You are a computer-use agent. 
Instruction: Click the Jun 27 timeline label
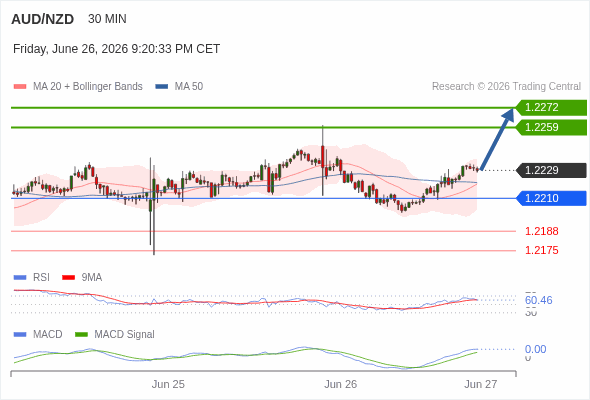tap(481, 384)
